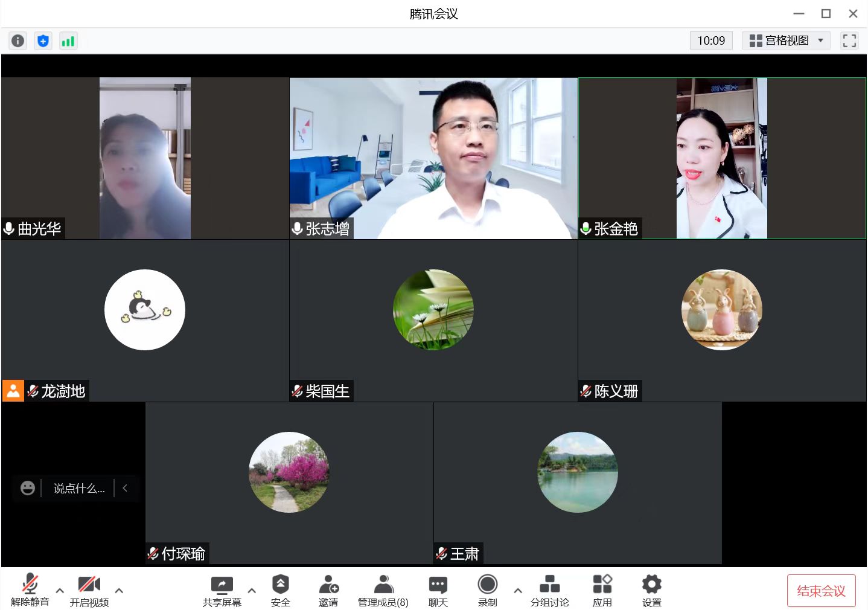Open the 宫格视图 layout dropdown

pos(786,40)
